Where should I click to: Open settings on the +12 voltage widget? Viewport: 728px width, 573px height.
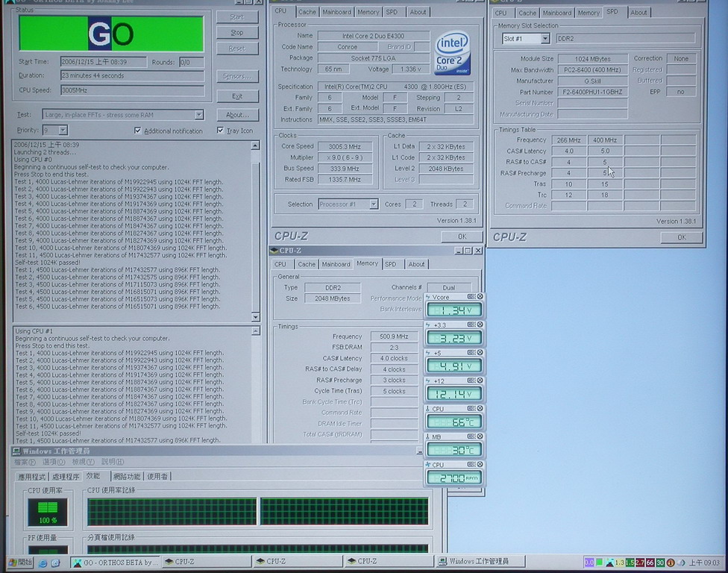point(471,381)
